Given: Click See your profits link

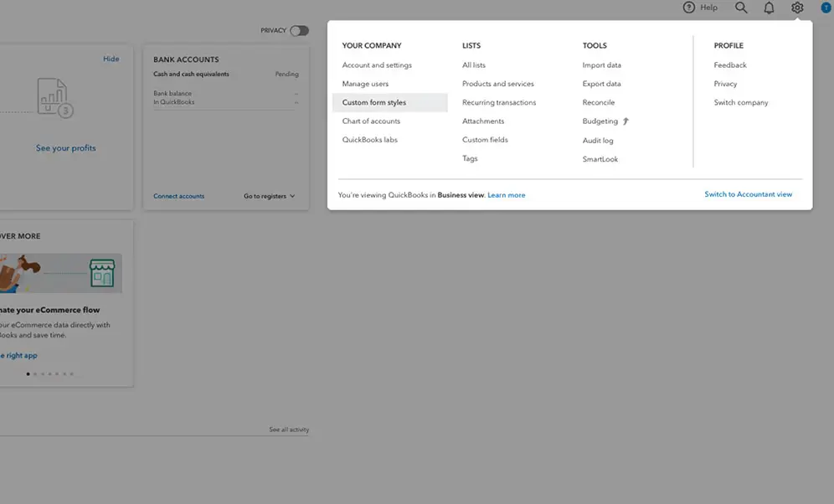Looking at the screenshot, I should click(66, 148).
